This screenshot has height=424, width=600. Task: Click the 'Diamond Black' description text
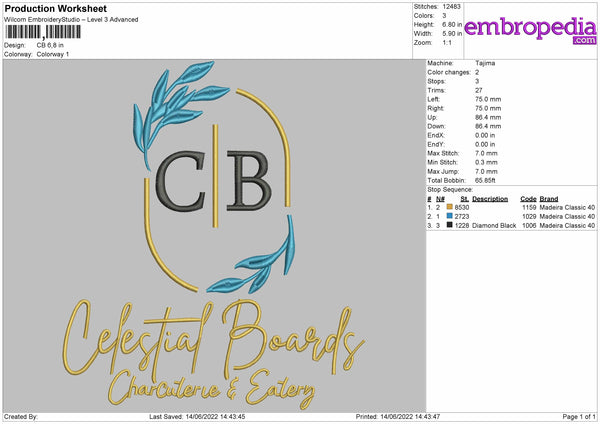494,226
